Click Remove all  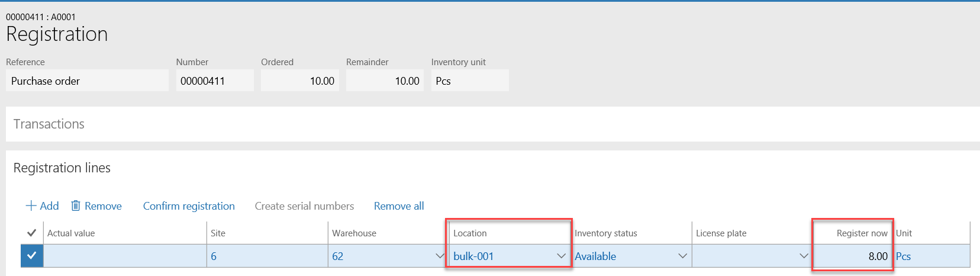pyautogui.click(x=399, y=206)
